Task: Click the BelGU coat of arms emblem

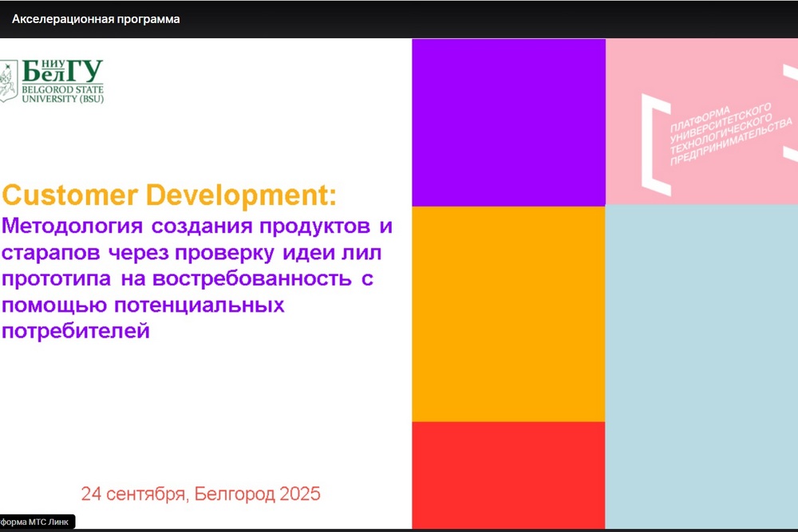Action: click(8, 81)
